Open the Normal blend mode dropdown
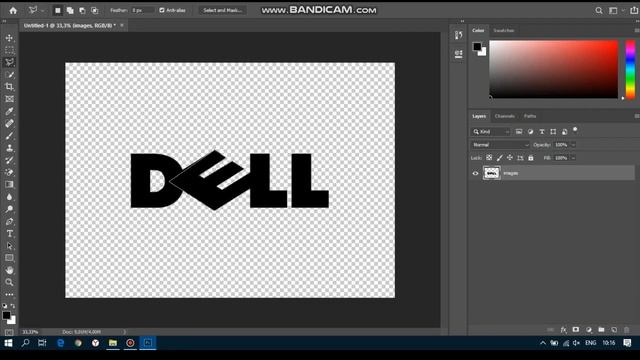 (x=500, y=145)
